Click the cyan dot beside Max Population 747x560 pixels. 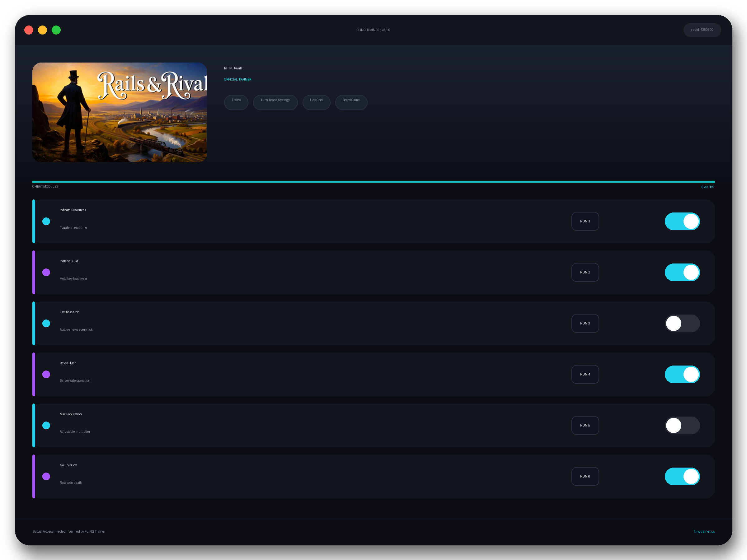(x=46, y=425)
